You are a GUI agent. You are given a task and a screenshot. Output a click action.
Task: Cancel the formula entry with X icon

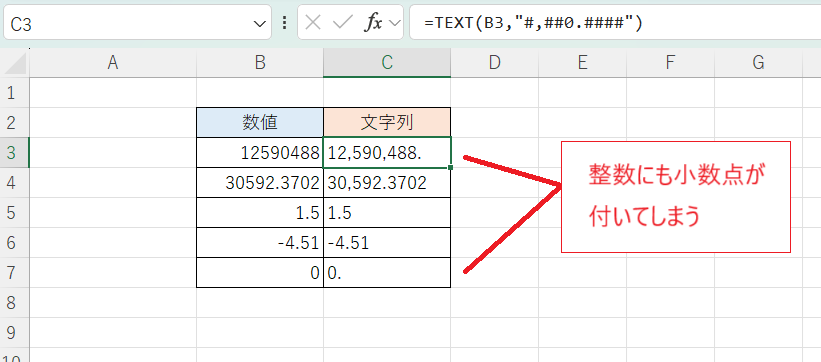pos(313,23)
